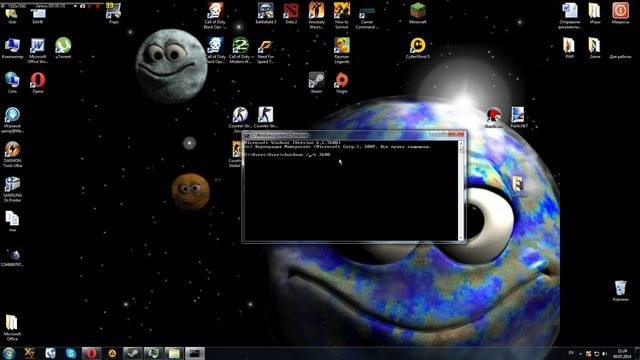
Task: Open the Action Center flag tray icon
Action: (x=588, y=353)
